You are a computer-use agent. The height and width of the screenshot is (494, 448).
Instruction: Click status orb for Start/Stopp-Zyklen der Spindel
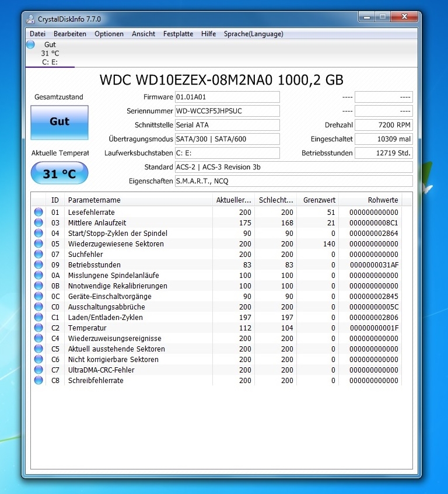coord(38,233)
